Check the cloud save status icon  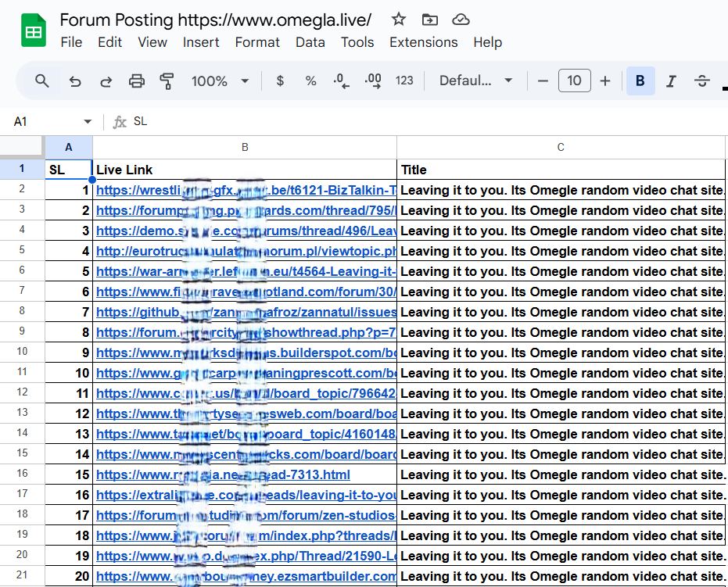pyautogui.click(x=461, y=20)
